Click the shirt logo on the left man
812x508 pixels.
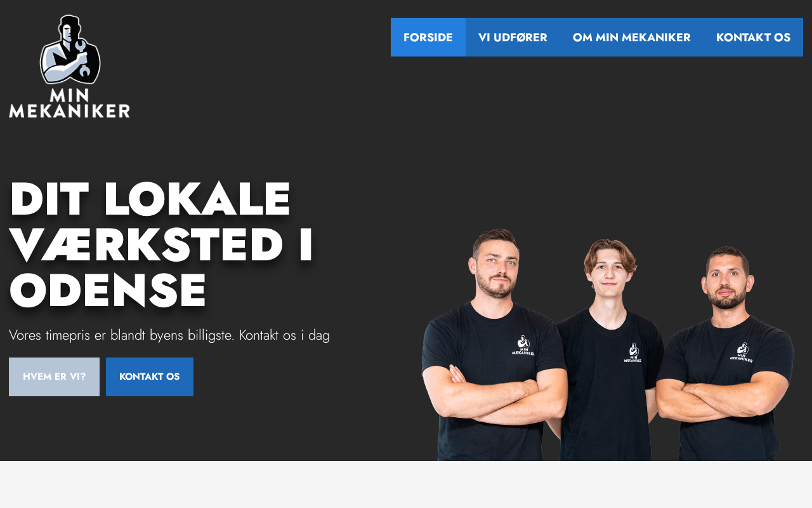click(523, 345)
